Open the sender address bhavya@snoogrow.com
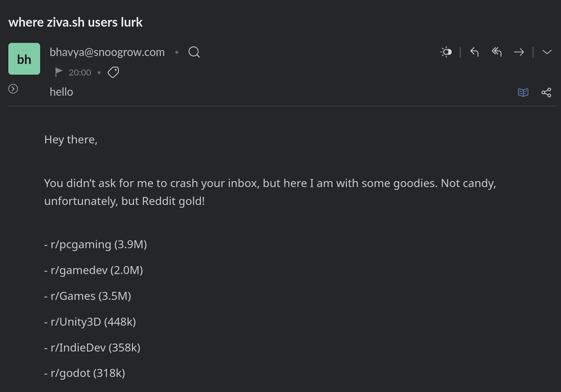561x392 pixels. tap(107, 52)
